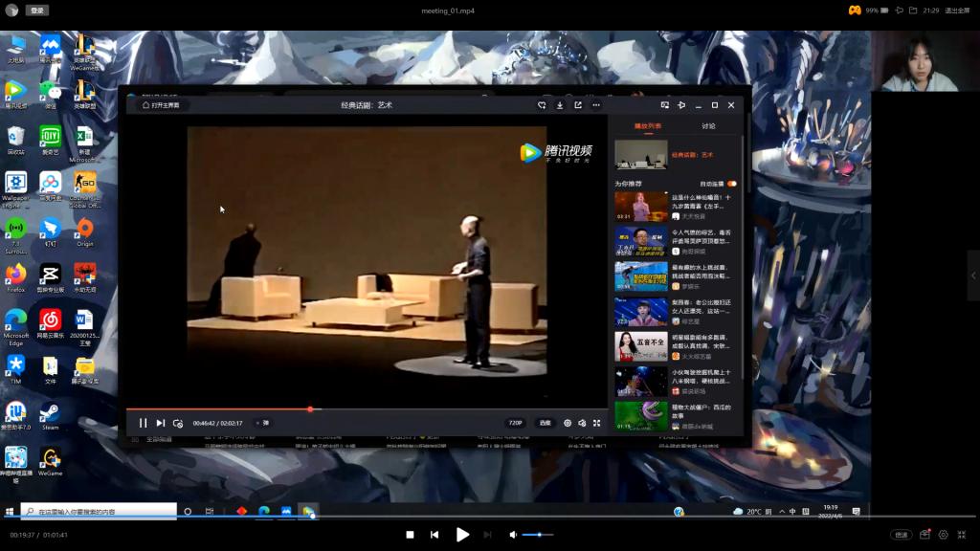The image size is (980, 551).
Task: Skip to next video in Tencent player
Action: (161, 423)
